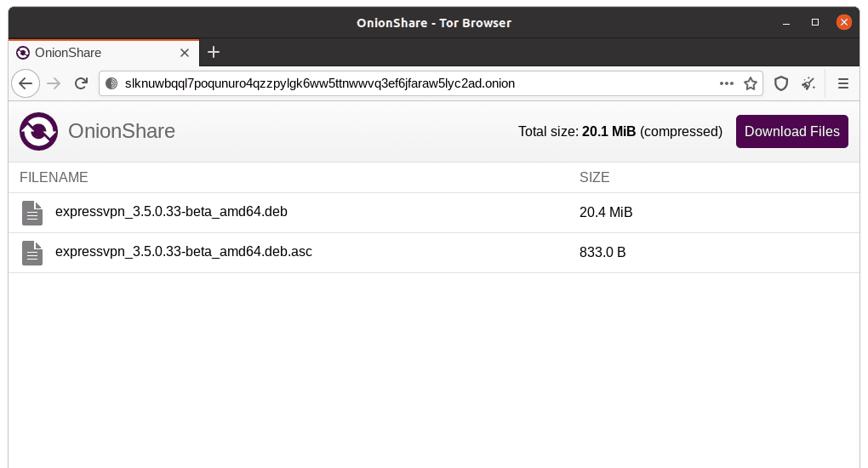
Task: Maximize the Tor Browser window
Action: click(815, 23)
